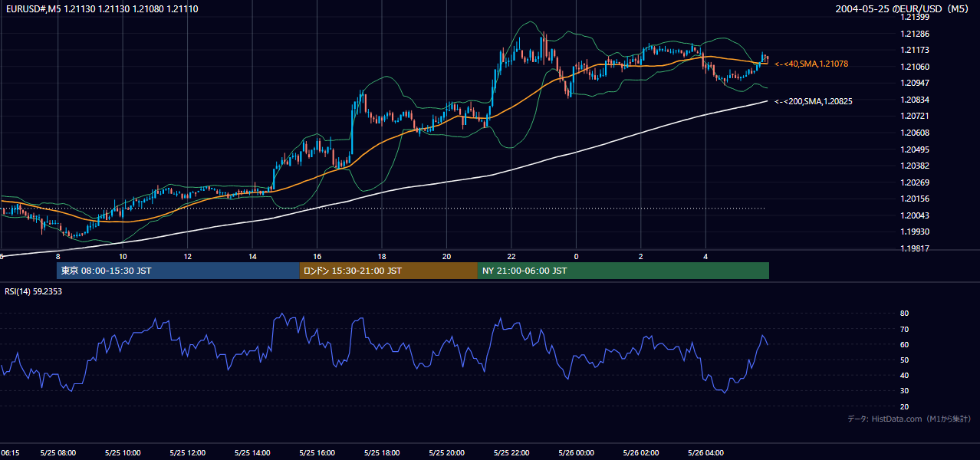Click price axis value 1.20043
Image resolution: width=980 pixels, height=460 pixels.
916,215
